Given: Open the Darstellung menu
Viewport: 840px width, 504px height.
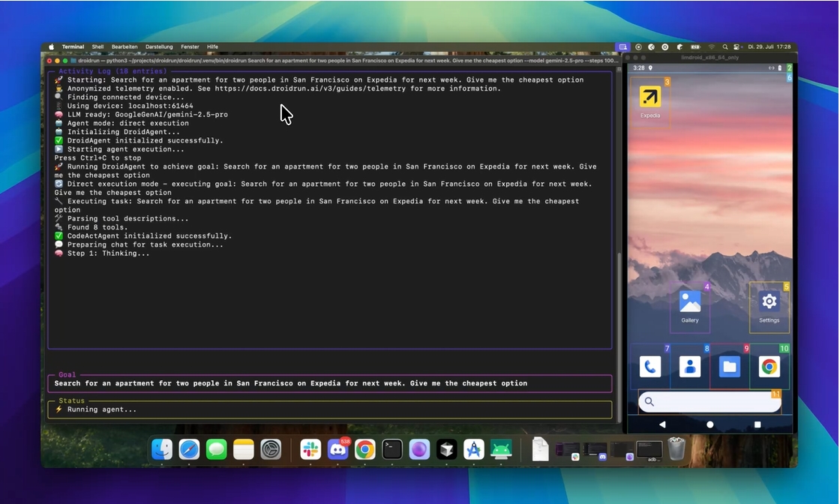Looking at the screenshot, I should tap(159, 46).
